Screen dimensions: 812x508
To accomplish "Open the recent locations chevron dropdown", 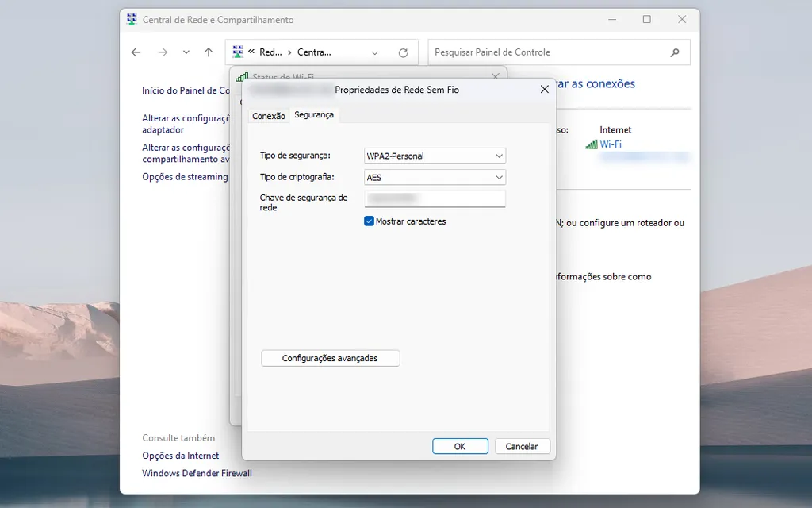I will pos(186,52).
